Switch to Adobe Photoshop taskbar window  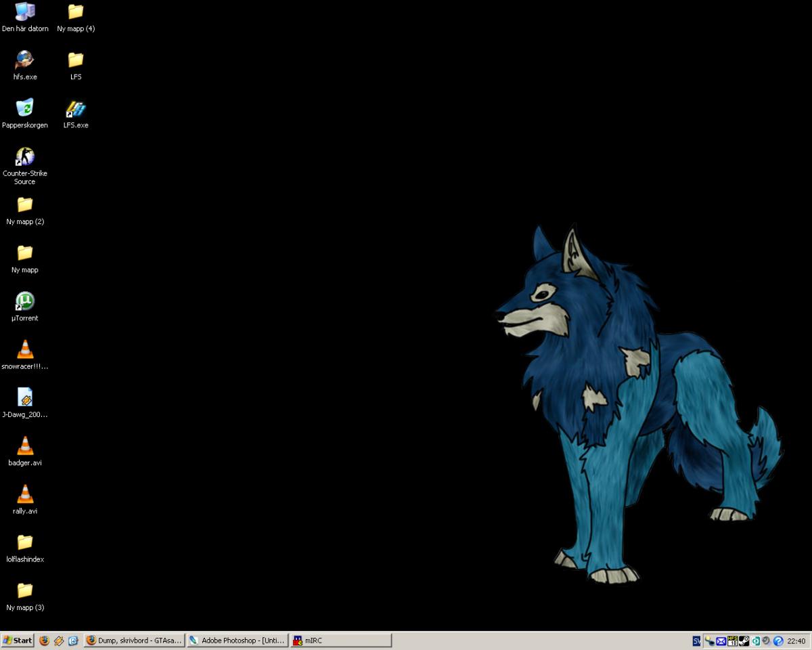(237, 641)
